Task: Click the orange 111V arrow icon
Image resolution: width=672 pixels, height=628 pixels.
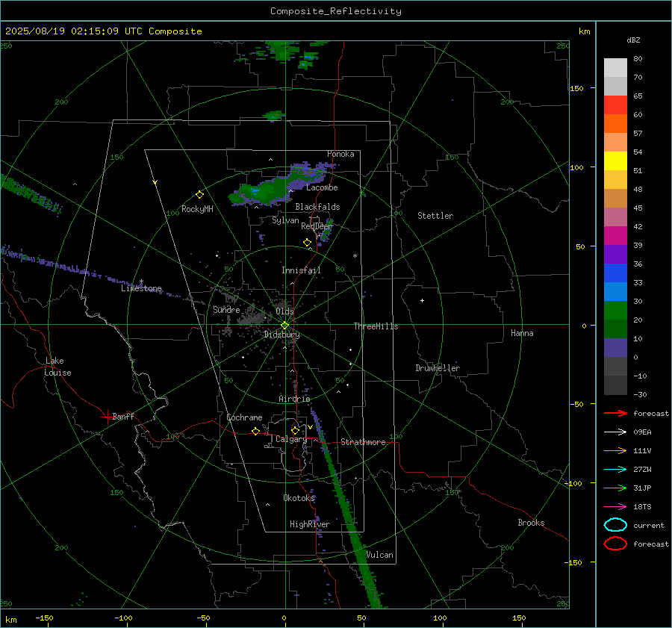Action: click(x=615, y=450)
